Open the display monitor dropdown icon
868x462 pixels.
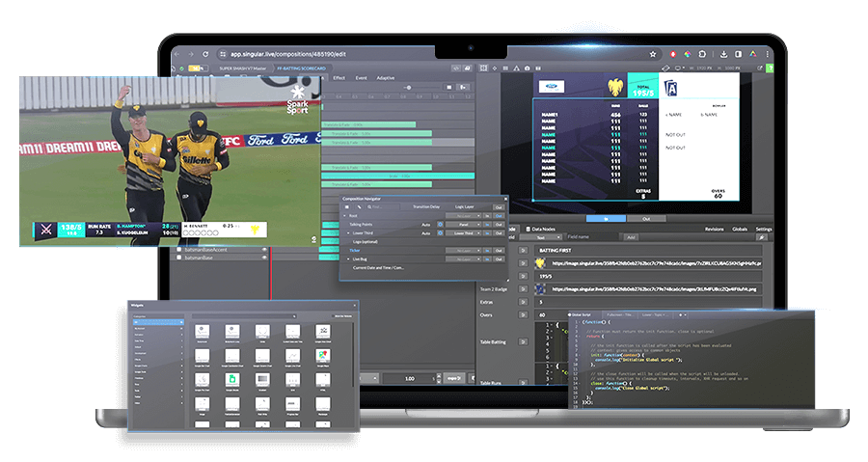coord(680,68)
